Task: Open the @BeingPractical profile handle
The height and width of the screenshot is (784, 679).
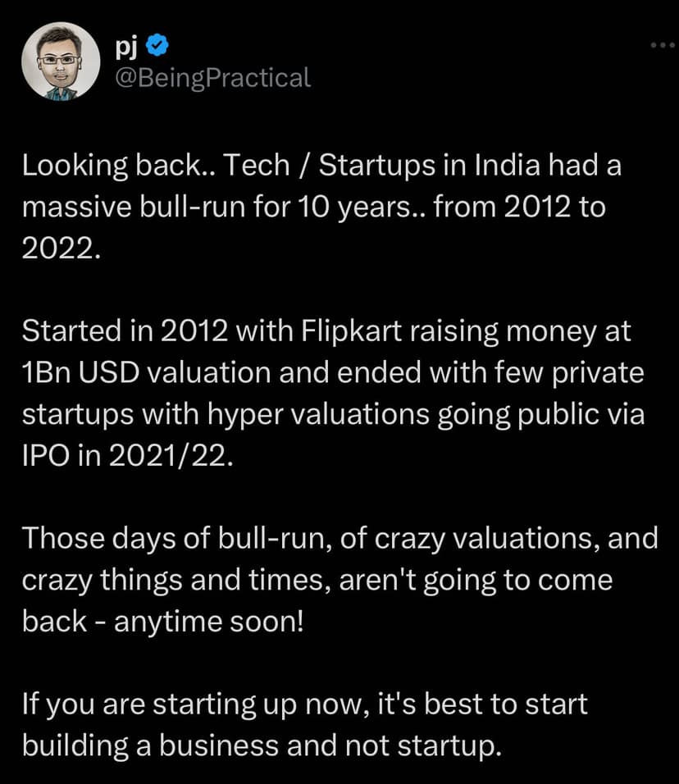Action: 214,78
